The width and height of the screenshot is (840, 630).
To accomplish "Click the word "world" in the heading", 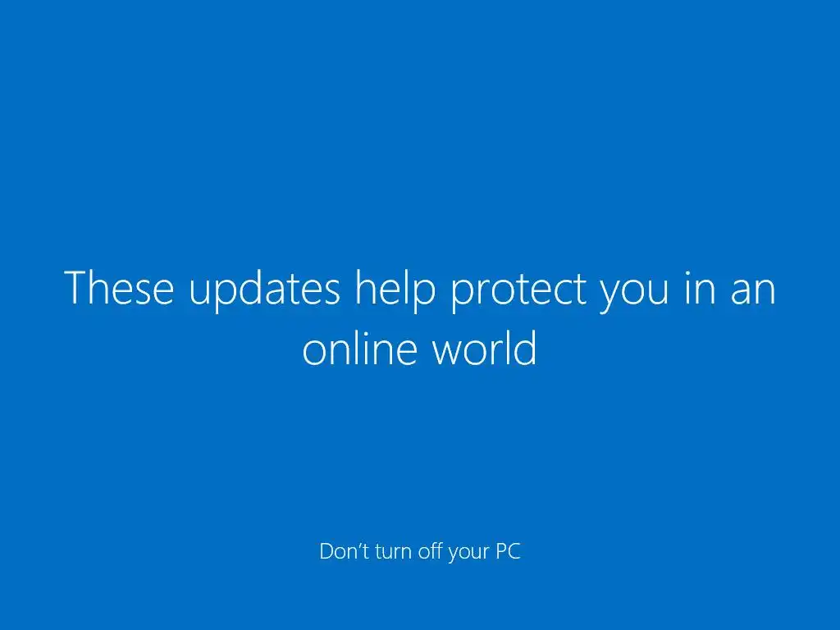I will [x=484, y=348].
